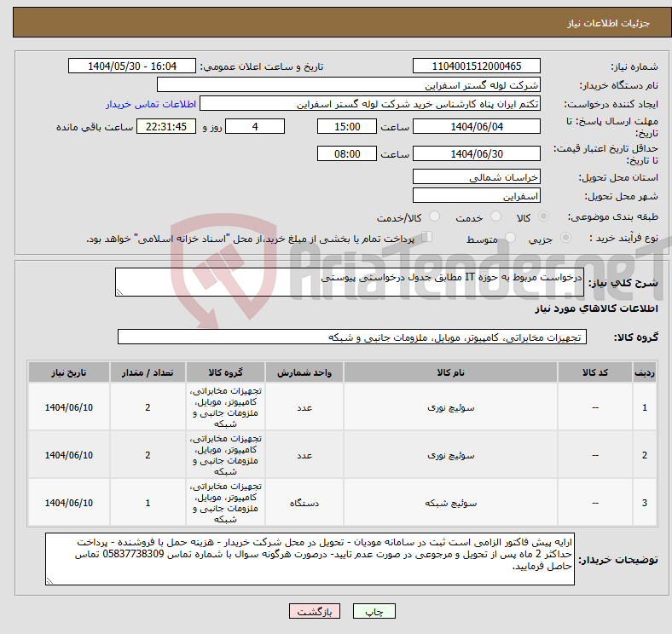Select the کالا radio button
This screenshot has height=634, width=672.
tap(543, 216)
